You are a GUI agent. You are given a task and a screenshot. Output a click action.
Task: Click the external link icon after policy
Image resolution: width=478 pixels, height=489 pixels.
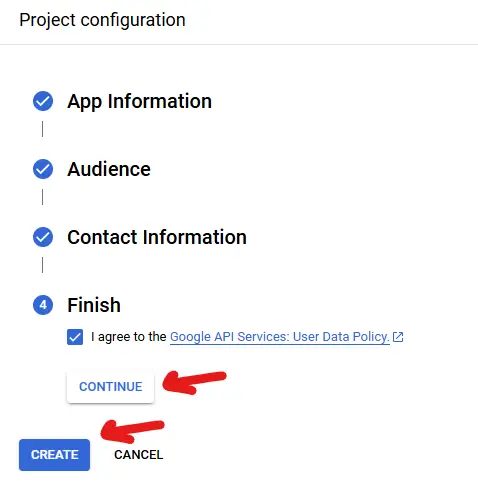point(398,337)
